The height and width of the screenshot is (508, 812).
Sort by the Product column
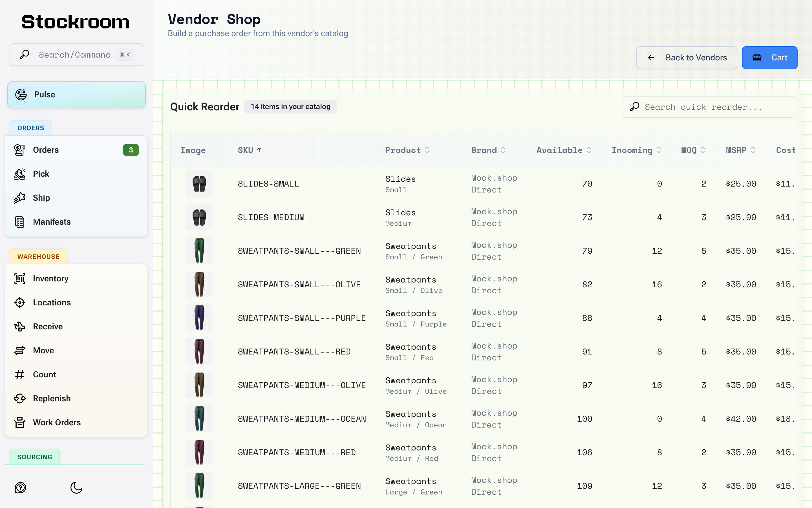click(x=407, y=150)
